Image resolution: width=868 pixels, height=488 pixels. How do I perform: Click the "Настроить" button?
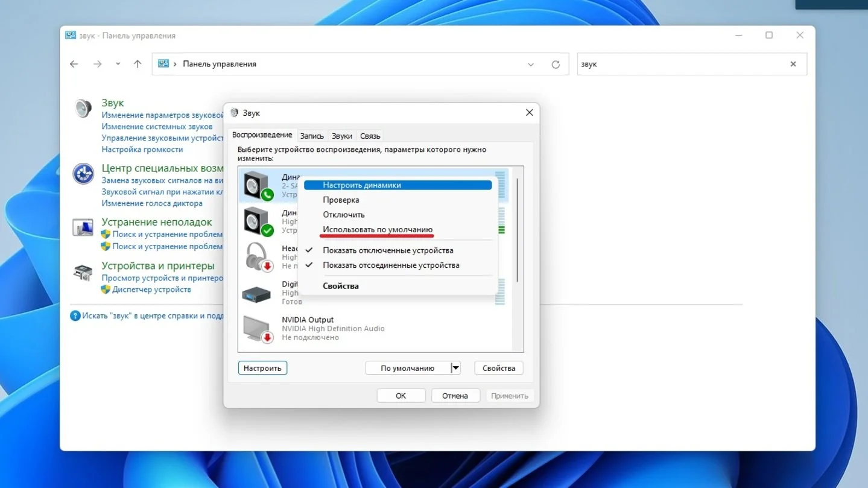coord(262,368)
